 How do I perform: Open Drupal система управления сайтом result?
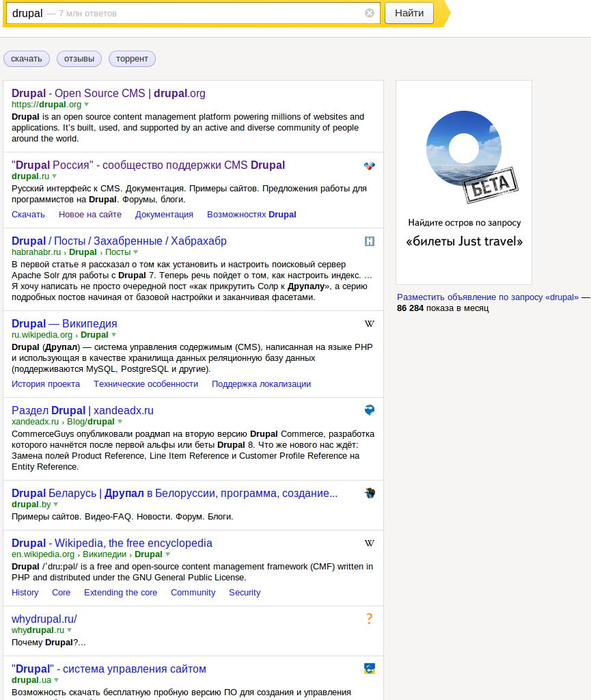tap(109, 669)
